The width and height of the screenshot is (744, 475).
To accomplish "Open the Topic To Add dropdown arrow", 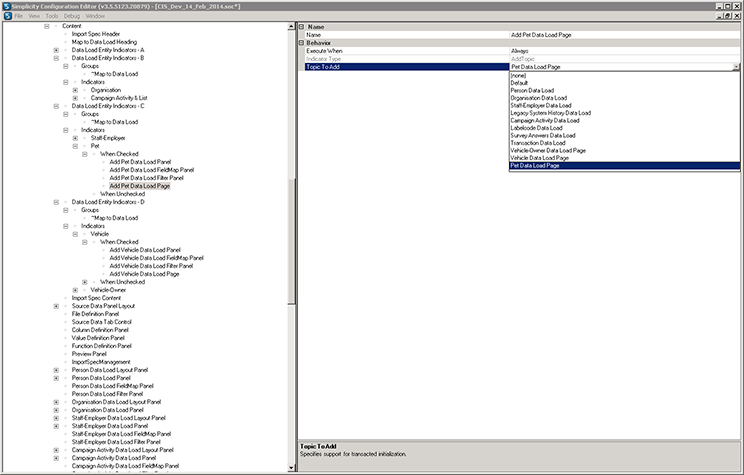I will pos(736,67).
